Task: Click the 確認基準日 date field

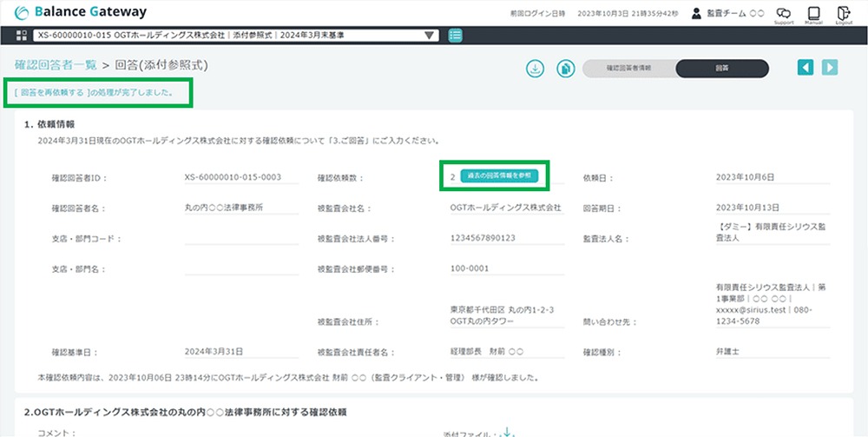Action: (x=233, y=352)
